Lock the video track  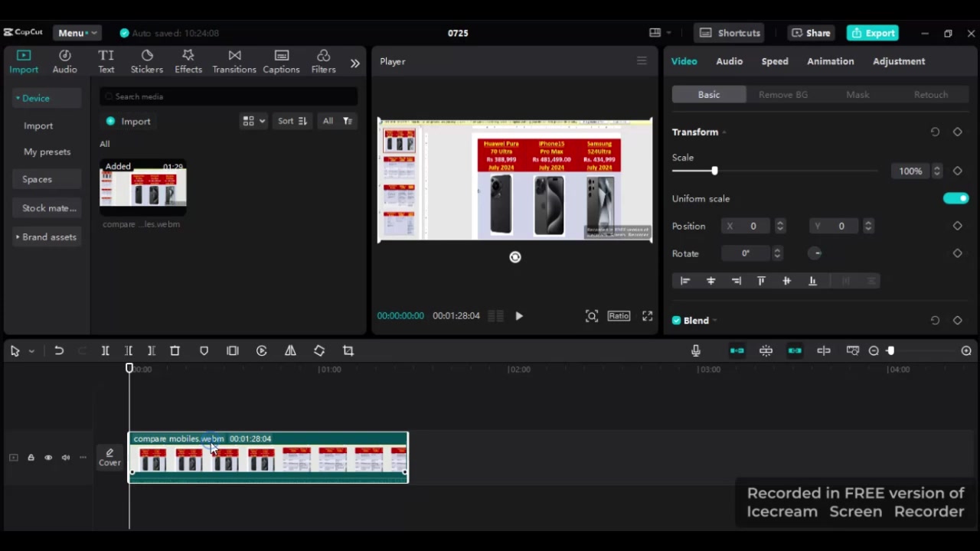(31, 458)
